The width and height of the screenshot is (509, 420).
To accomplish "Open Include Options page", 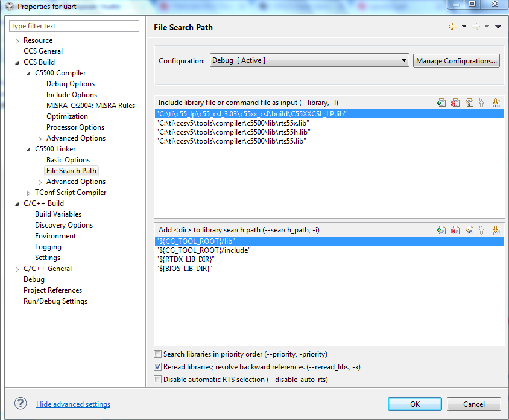I will click(71, 95).
